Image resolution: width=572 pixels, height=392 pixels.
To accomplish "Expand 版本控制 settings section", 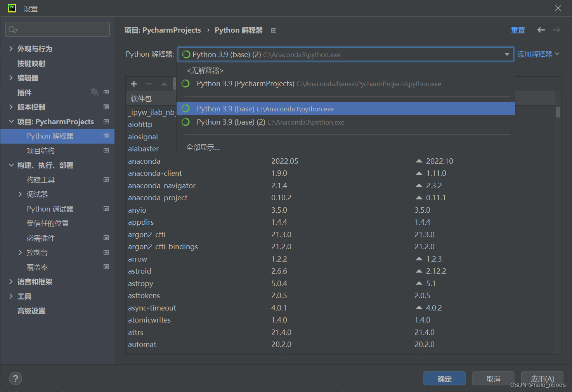I will point(11,107).
